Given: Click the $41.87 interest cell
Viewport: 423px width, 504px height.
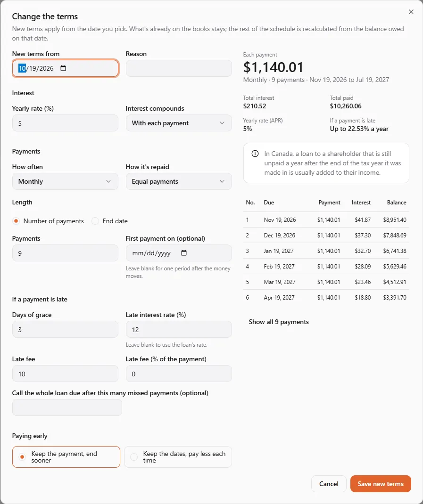Looking at the screenshot, I should click(x=363, y=220).
